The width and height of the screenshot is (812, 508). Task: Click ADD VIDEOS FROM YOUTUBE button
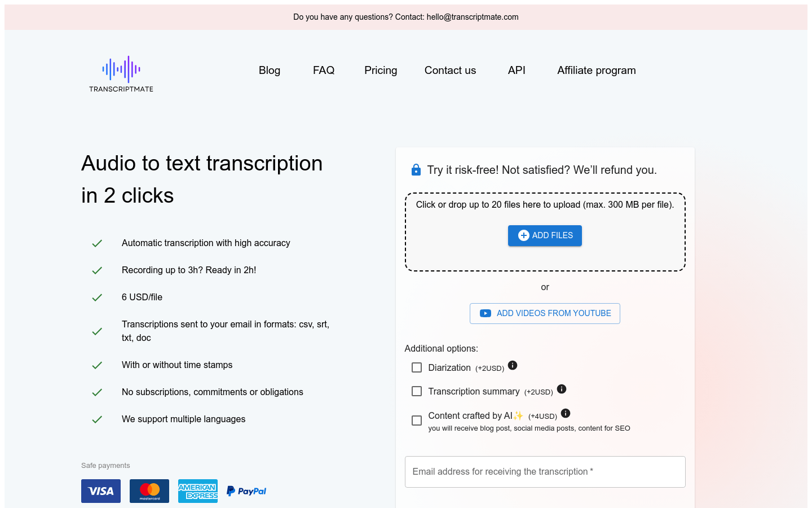point(545,313)
